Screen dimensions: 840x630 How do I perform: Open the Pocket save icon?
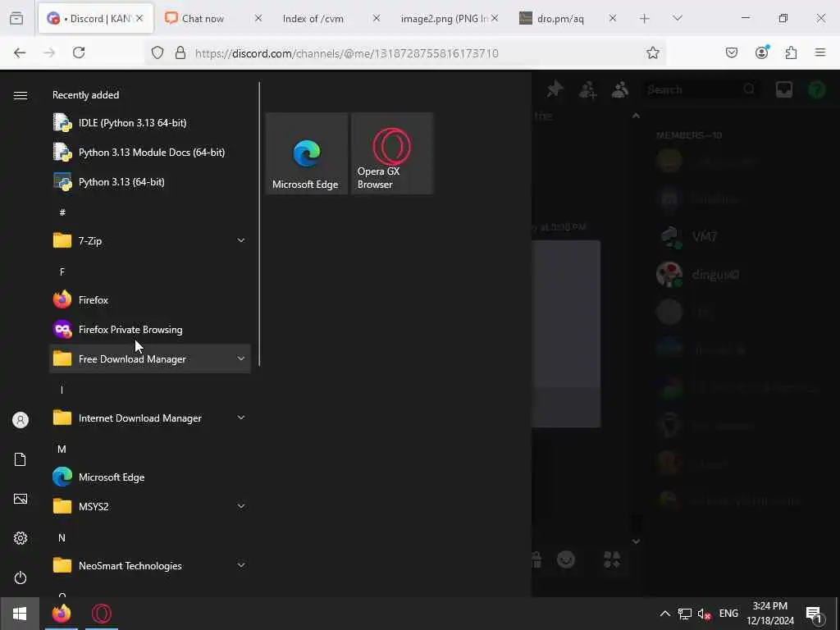732,52
